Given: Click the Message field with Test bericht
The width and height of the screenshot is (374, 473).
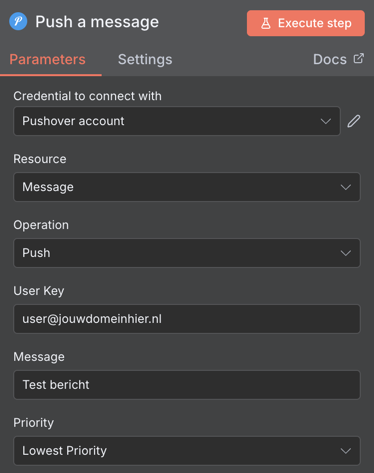Looking at the screenshot, I should [x=187, y=385].
